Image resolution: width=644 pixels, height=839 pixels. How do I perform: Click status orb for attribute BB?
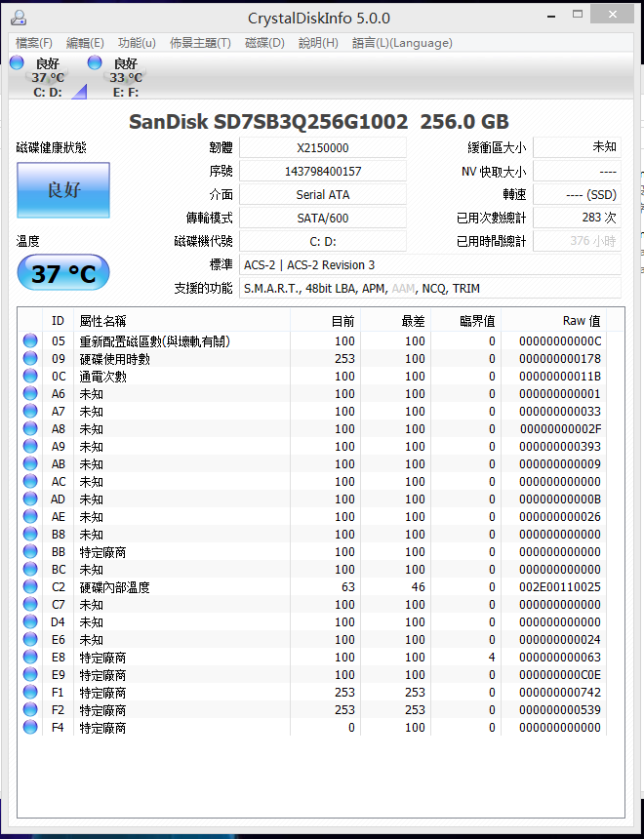(30, 551)
